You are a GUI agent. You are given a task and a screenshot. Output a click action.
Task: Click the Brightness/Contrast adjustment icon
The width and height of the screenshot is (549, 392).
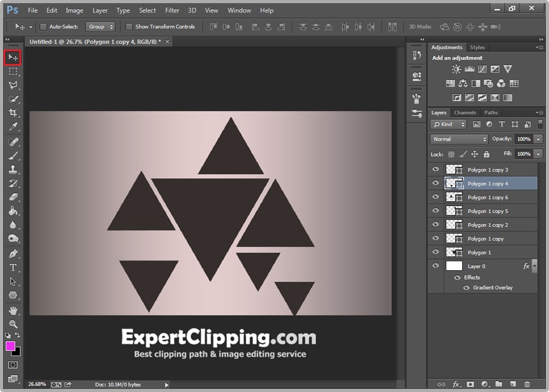click(x=456, y=69)
